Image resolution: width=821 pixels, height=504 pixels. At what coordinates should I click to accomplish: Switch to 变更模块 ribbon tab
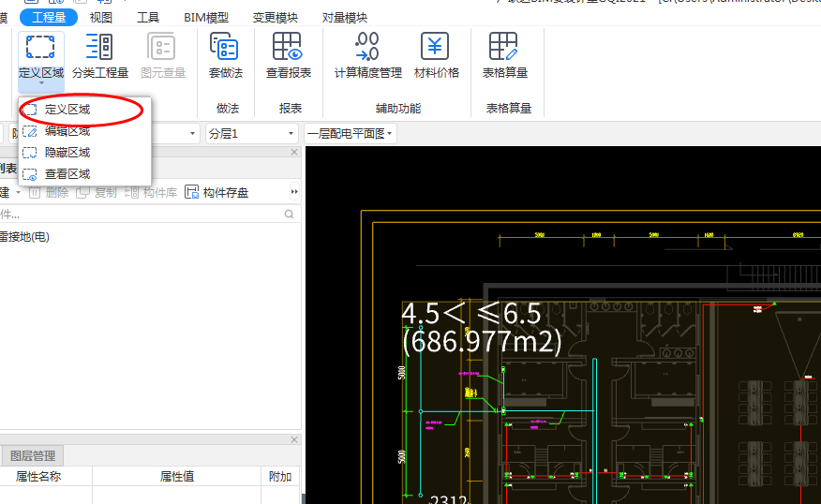pyautogui.click(x=275, y=17)
